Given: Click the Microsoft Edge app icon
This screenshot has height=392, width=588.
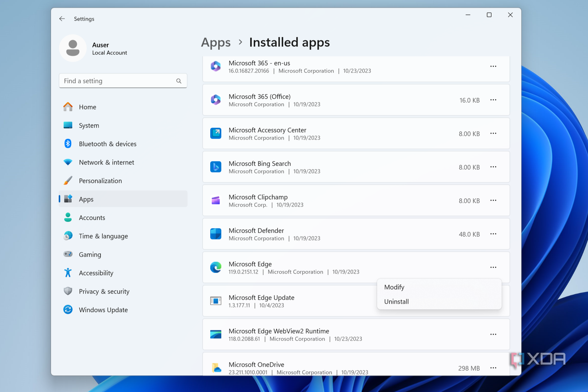Looking at the screenshot, I should 216,267.
